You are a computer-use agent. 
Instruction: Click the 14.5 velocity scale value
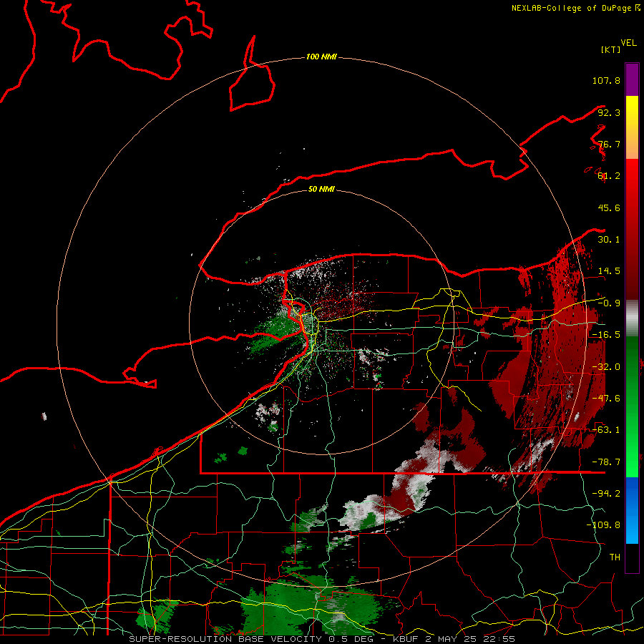click(609, 271)
